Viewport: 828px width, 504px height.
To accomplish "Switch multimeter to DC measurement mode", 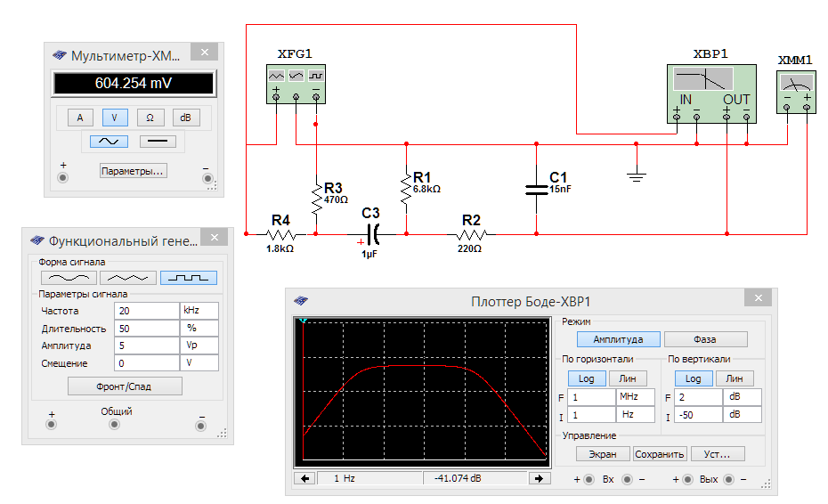I will [x=157, y=141].
